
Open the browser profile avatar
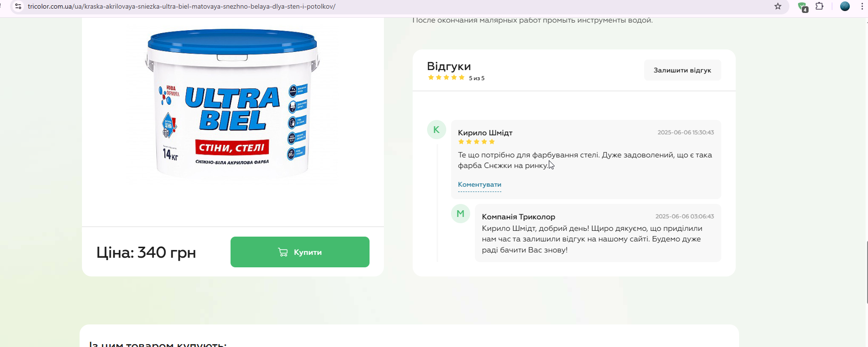(845, 6)
